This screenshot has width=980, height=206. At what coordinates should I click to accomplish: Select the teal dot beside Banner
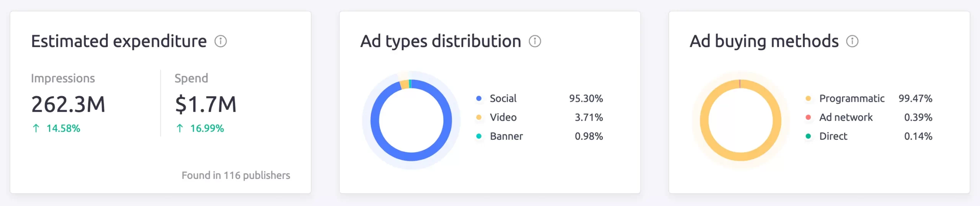pyautogui.click(x=479, y=136)
